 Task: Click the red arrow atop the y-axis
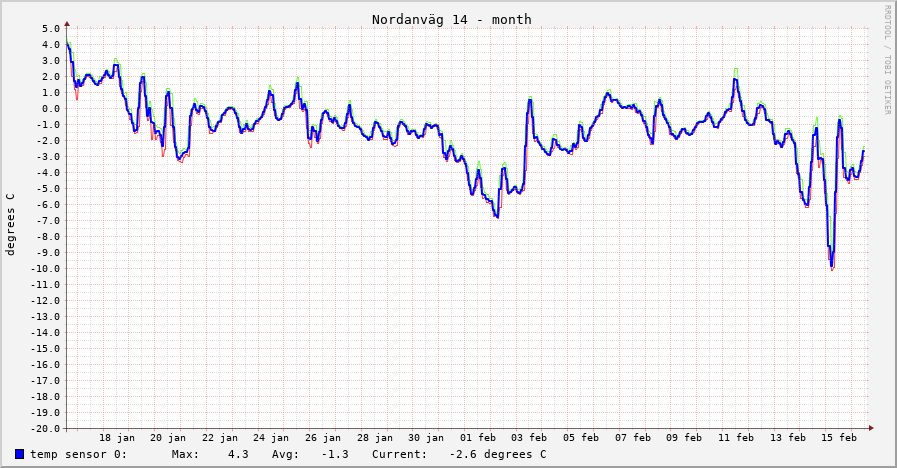[67, 23]
